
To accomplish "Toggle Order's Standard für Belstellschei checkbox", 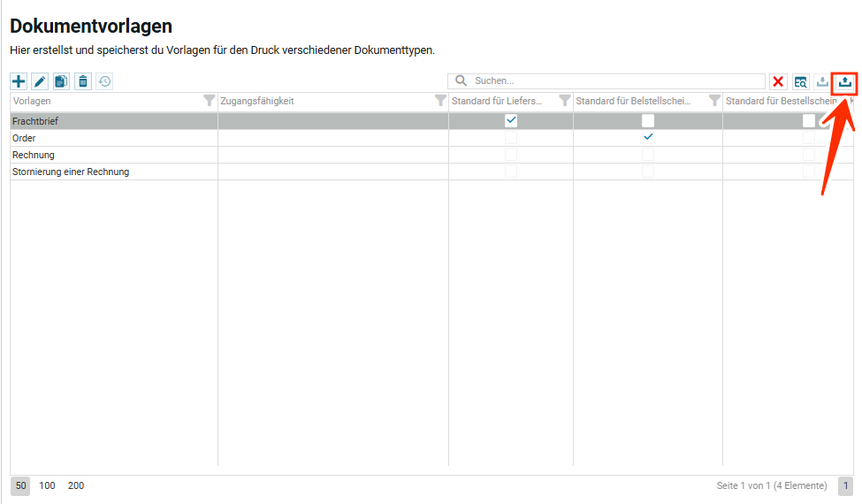I will point(648,138).
